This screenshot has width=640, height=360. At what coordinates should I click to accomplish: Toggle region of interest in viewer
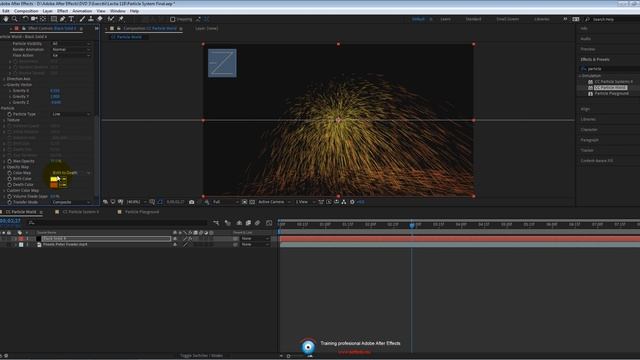point(244,202)
